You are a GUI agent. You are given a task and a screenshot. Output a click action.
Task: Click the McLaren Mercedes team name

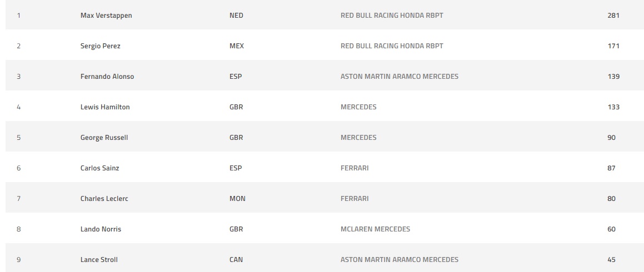tap(375, 229)
